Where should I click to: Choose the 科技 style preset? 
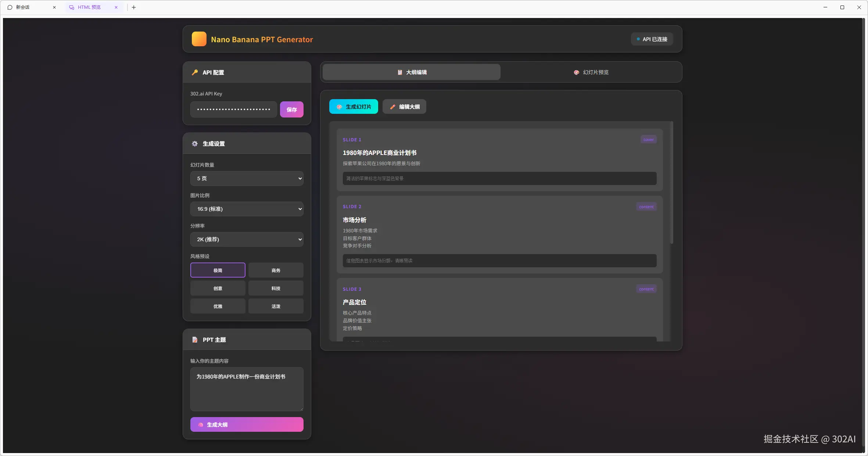276,288
